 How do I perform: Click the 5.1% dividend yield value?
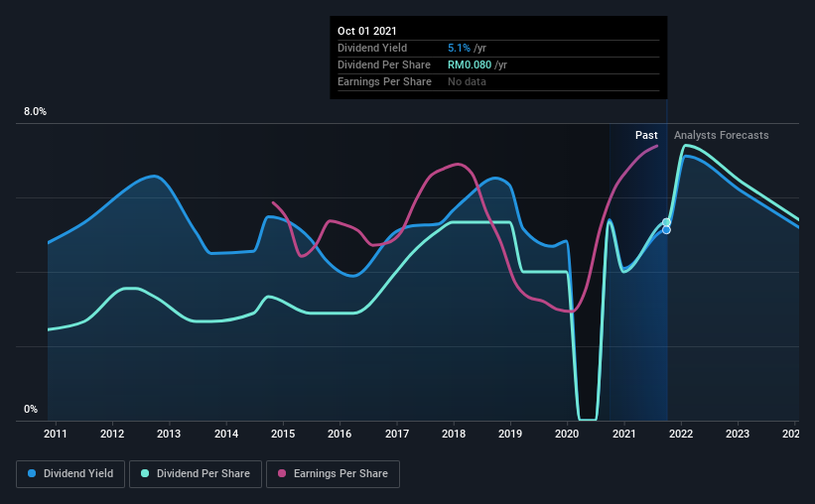tap(459, 48)
